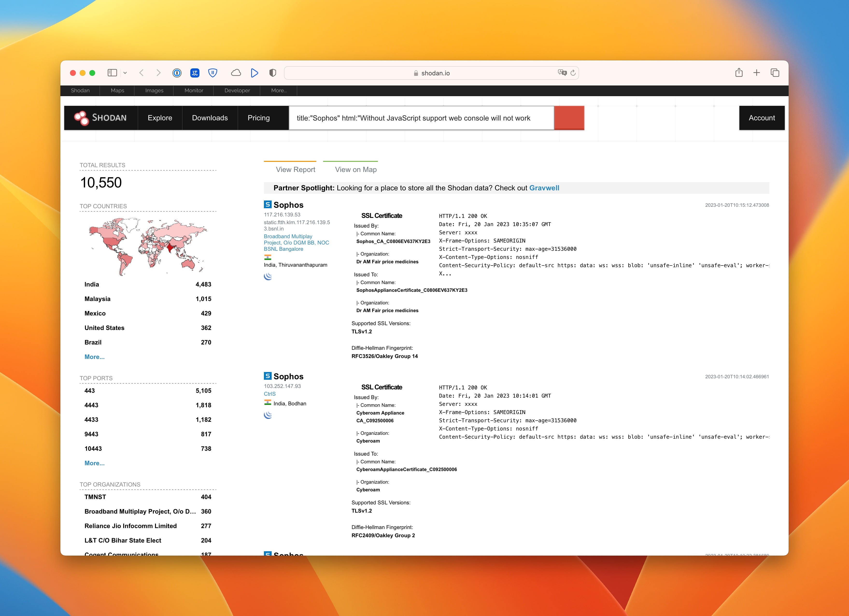This screenshot has height=616, width=849.
Task: Click the blue play triangle extension icon
Action: 255,73
